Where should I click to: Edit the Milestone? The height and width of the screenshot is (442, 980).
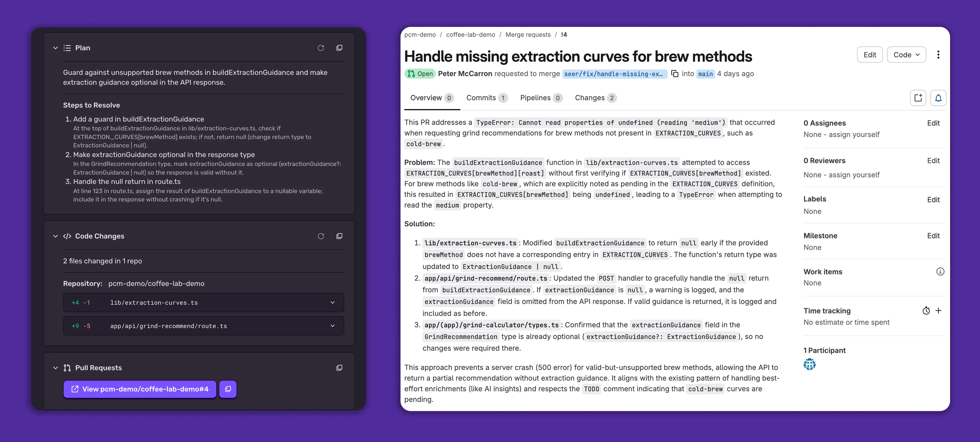click(x=933, y=236)
